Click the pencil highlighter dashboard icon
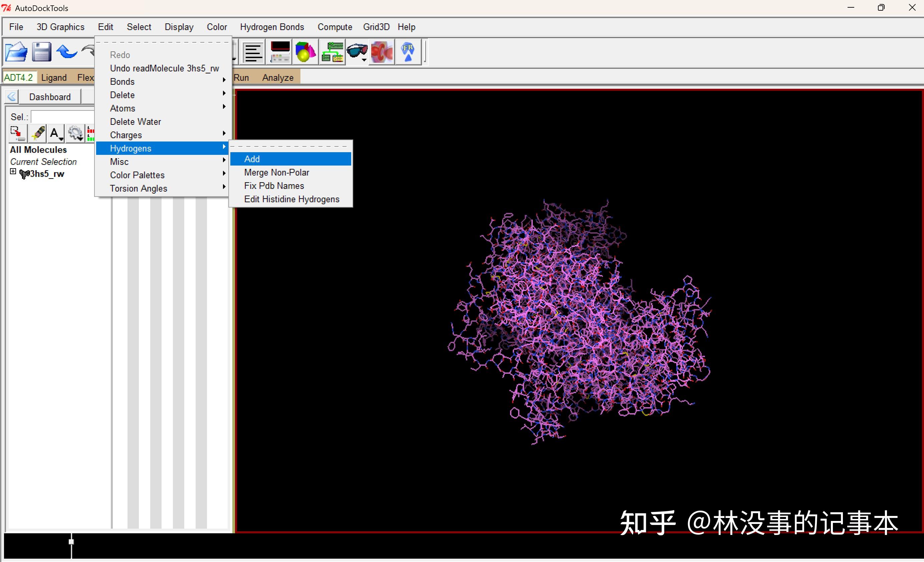The image size is (924, 562). click(x=38, y=133)
